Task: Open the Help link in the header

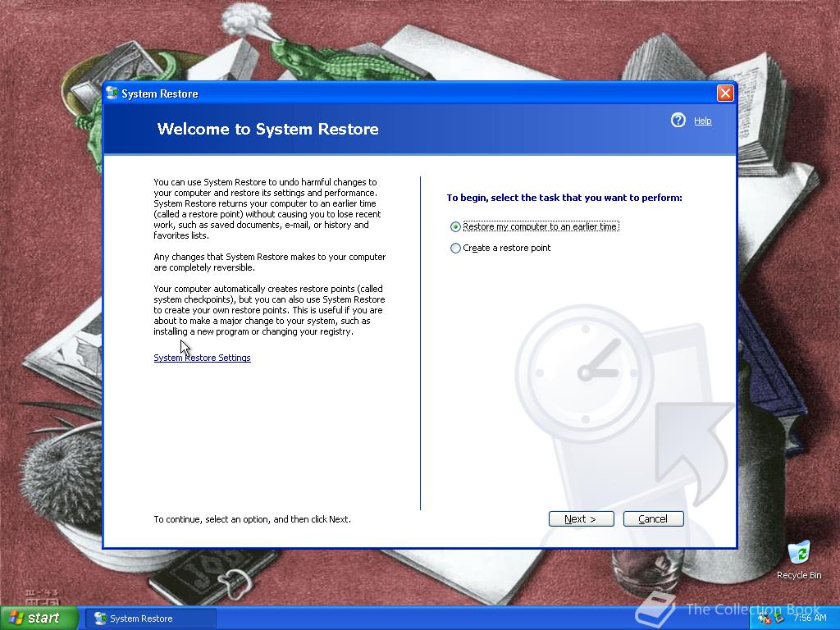Action: pos(702,121)
